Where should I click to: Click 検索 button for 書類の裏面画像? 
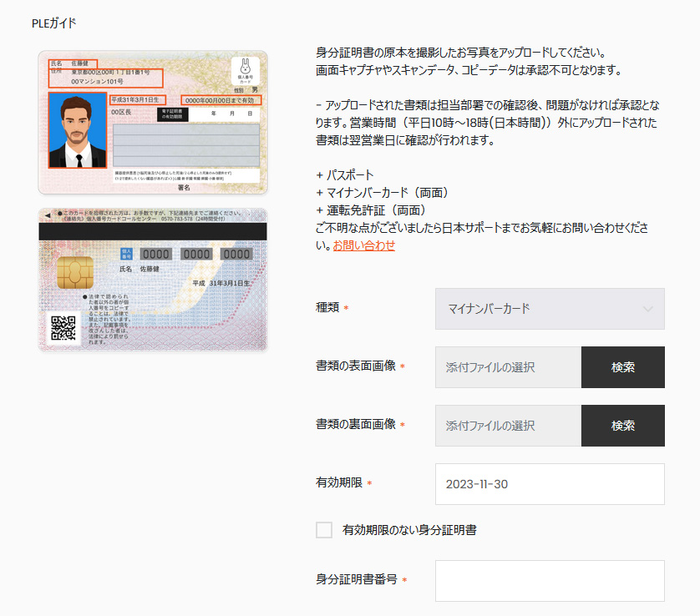click(x=623, y=426)
